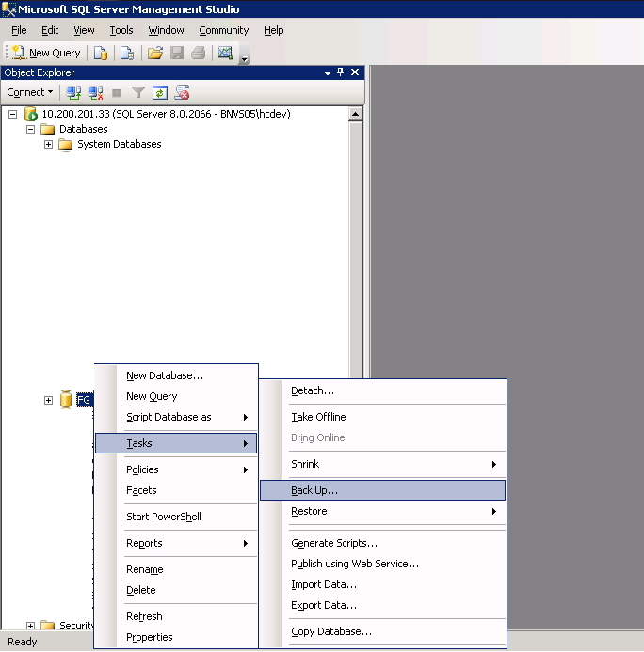Image resolution: width=644 pixels, height=652 pixels.
Task: Click the Analysis Services query icon
Action: [x=127, y=54]
